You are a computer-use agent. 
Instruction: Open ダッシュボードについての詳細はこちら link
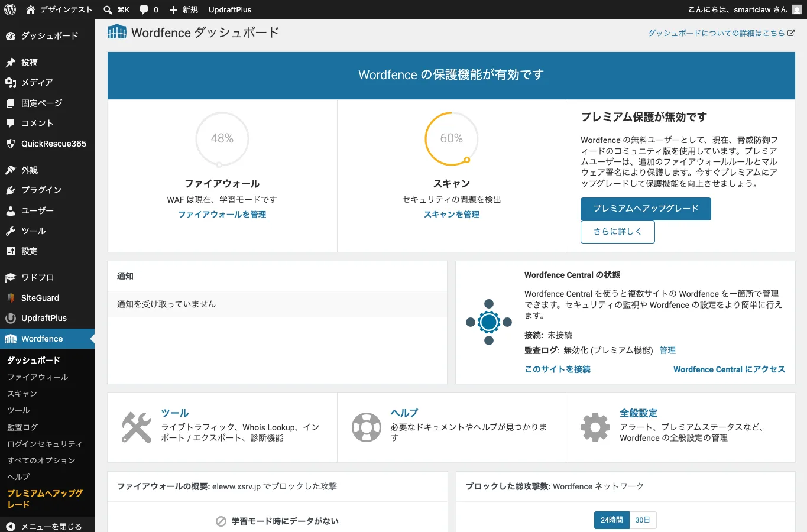722,33
